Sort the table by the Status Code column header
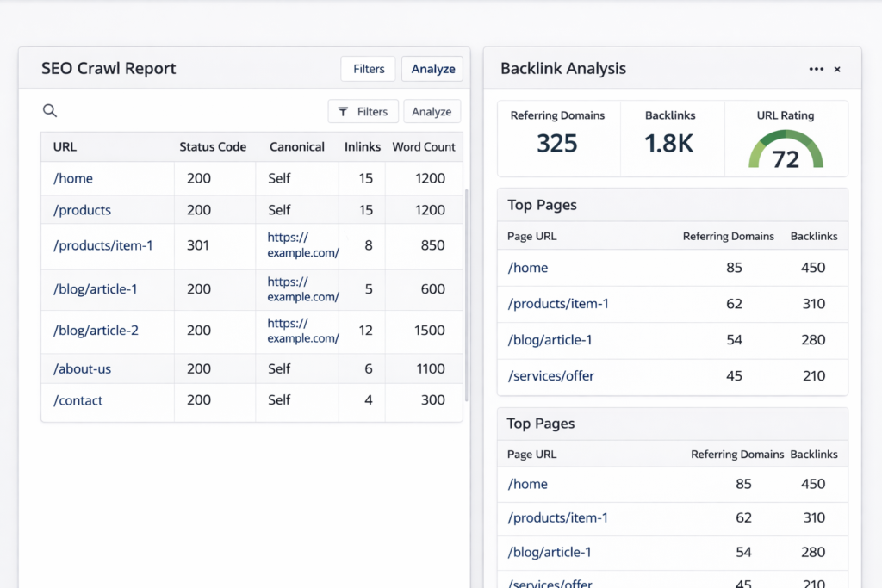 tap(211, 146)
